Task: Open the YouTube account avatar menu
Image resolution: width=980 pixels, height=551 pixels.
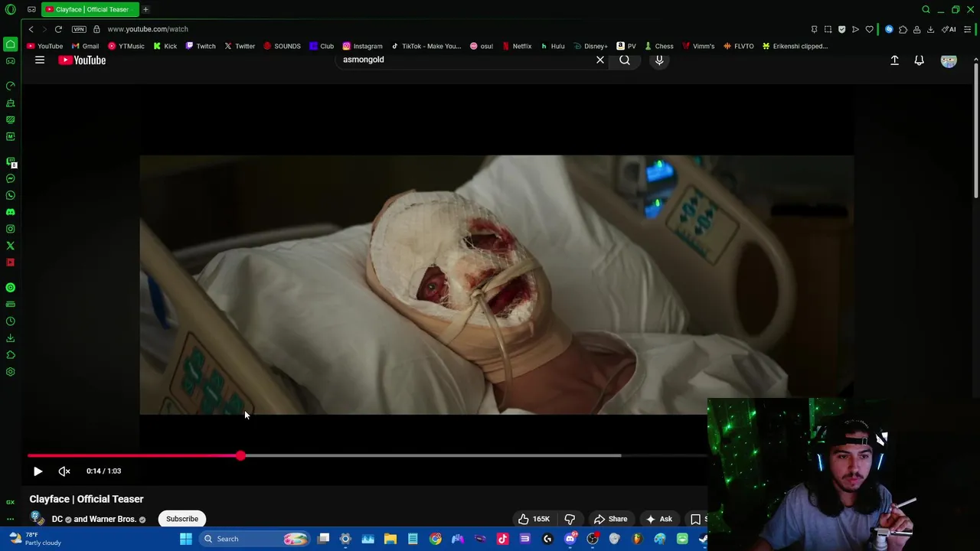Action: pos(949,60)
